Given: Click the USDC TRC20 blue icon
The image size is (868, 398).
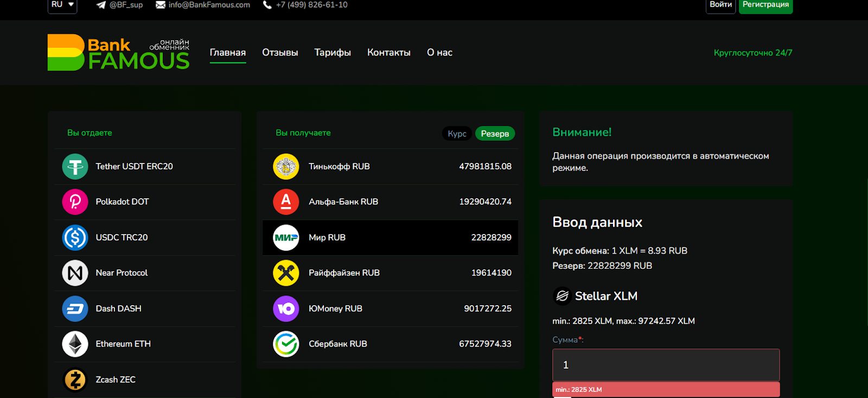Looking at the screenshot, I should pos(75,238).
